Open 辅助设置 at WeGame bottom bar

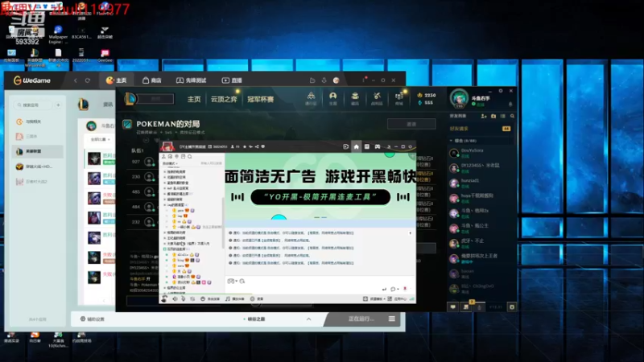coord(93,319)
